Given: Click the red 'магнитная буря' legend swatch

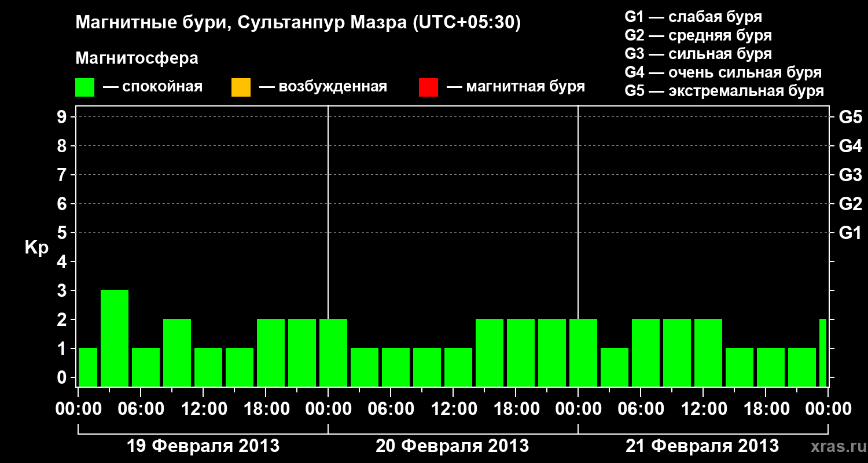Looking at the screenshot, I should [428, 87].
